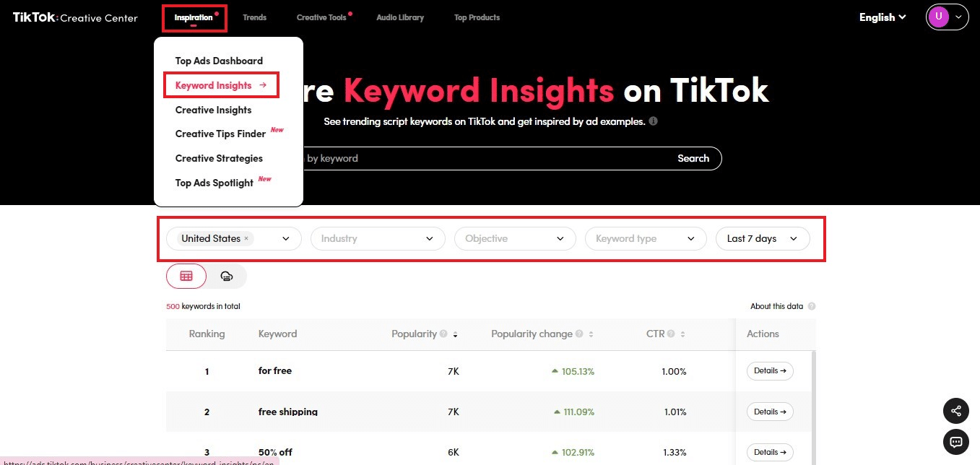Viewport: 980px width, 465px height.
Task: Select Top Ads Dashboard from the Inspiration menu
Action: pyautogui.click(x=219, y=61)
